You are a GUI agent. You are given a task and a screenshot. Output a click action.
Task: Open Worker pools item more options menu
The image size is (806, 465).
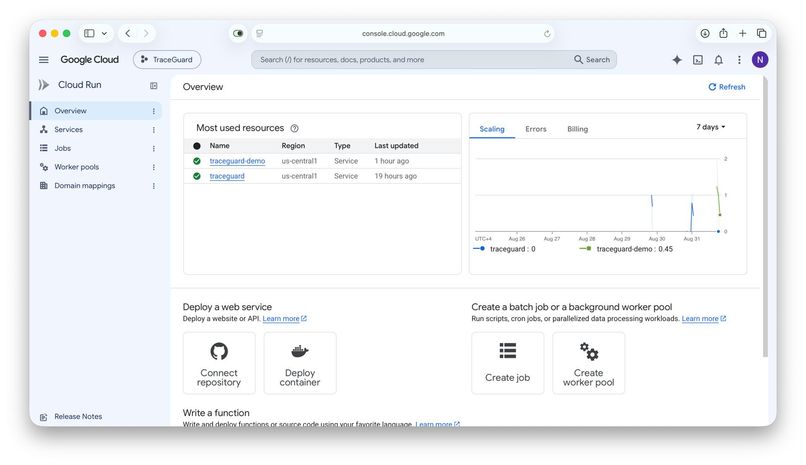pyautogui.click(x=153, y=168)
